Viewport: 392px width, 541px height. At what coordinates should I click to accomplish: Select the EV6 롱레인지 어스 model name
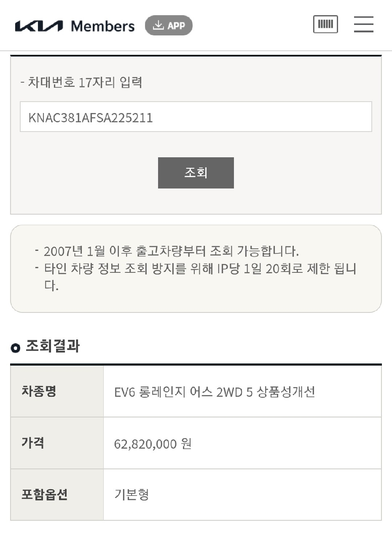tap(215, 392)
